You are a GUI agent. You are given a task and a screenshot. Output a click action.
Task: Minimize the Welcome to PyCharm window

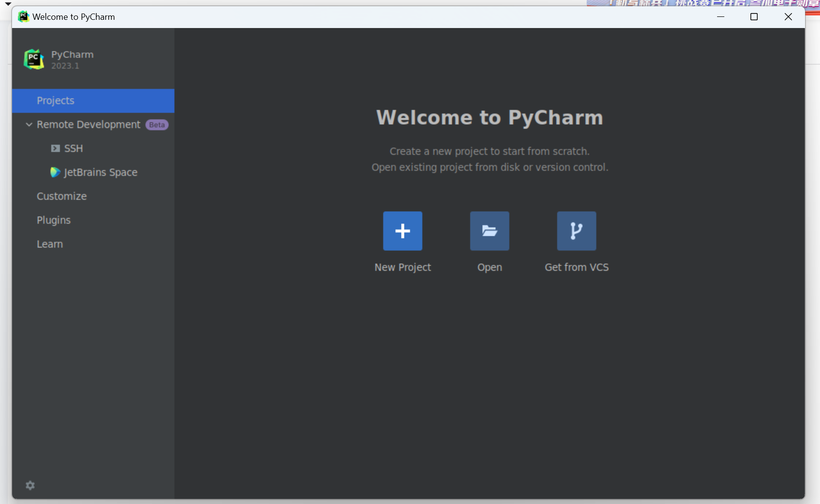click(720, 16)
